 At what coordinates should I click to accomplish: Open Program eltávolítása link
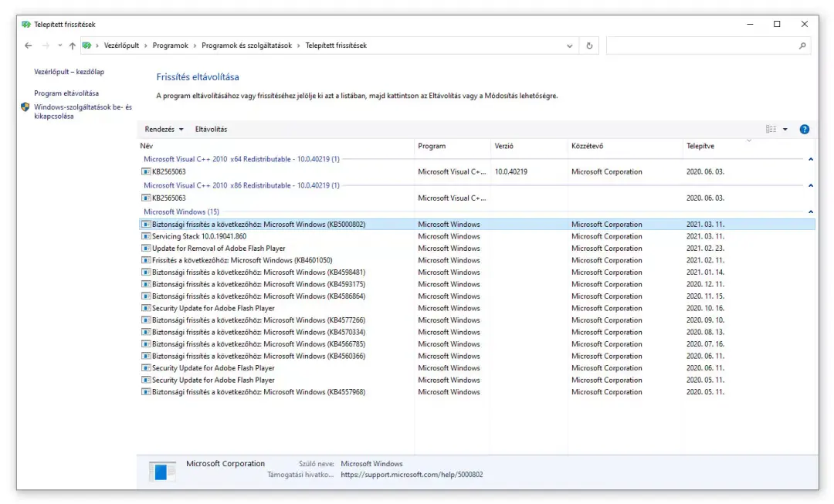pos(66,93)
